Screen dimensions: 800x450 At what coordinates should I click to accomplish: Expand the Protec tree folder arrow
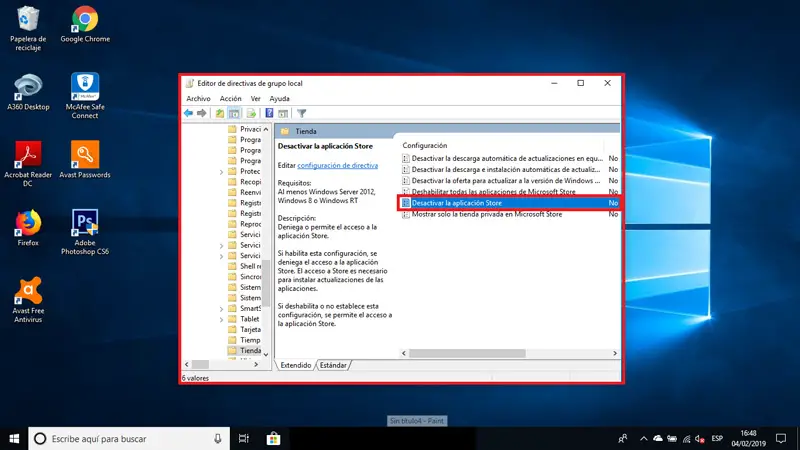point(222,170)
